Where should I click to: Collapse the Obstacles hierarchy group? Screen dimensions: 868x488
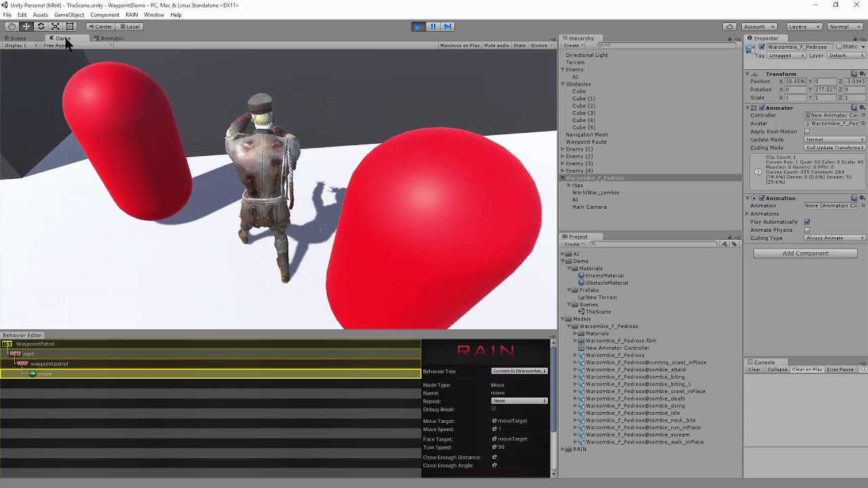coord(563,84)
